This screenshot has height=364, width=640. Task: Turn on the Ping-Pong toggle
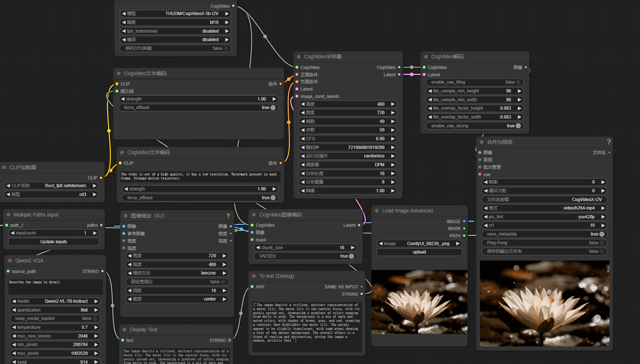[x=601, y=243]
